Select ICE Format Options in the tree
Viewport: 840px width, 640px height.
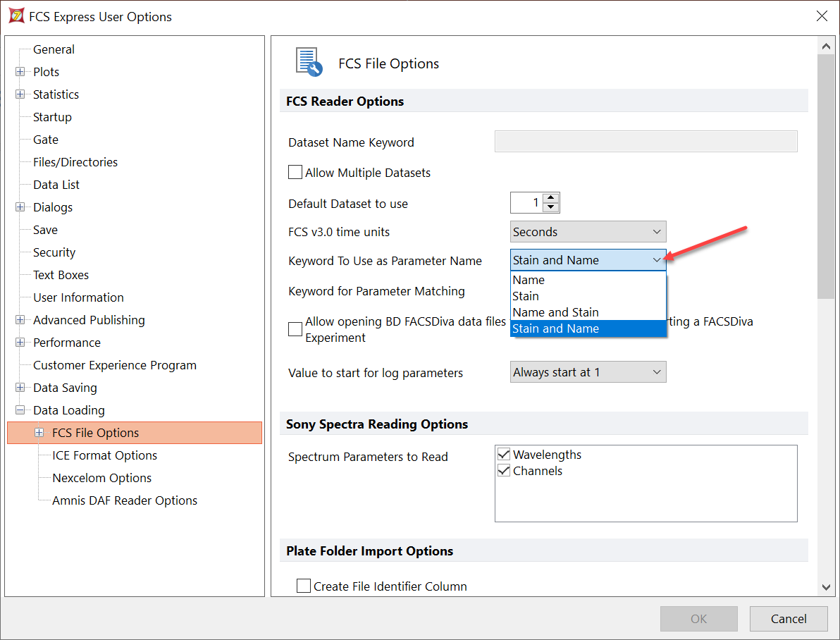click(x=104, y=455)
